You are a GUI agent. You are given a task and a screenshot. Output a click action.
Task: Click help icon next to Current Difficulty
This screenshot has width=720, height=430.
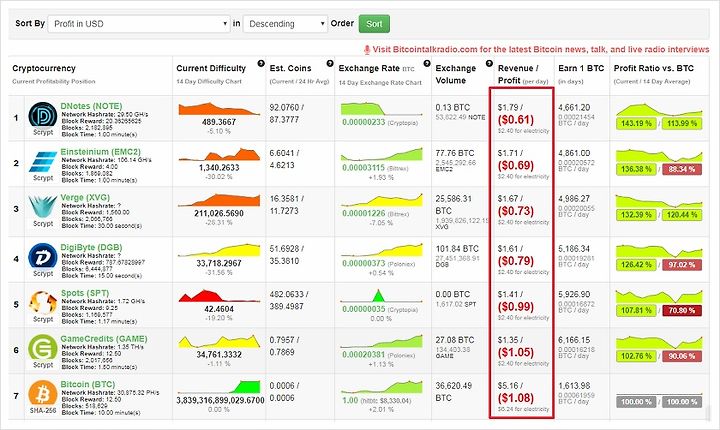(x=261, y=63)
